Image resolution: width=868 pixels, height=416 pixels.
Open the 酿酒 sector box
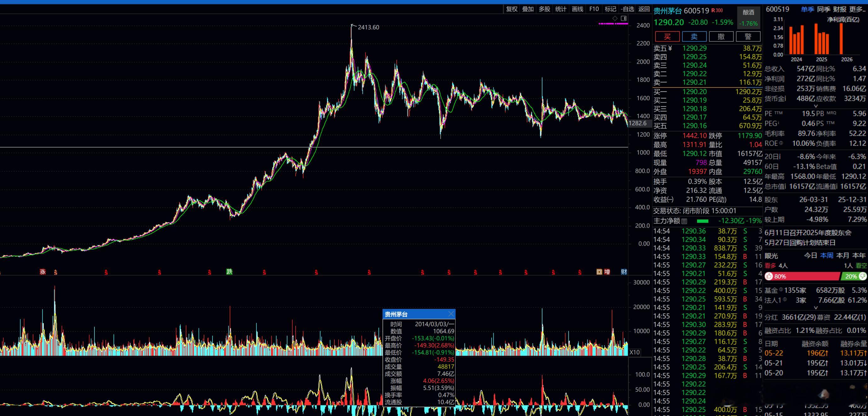[748, 18]
